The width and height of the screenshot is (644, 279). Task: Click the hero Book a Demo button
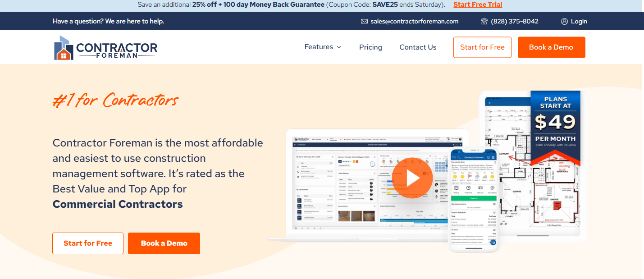coord(164,243)
